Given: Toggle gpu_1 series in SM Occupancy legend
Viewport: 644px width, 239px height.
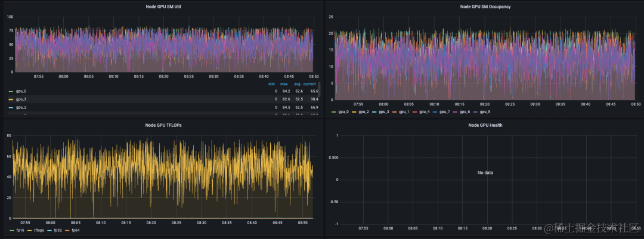Looking at the screenshot, I should click(404, 112).
